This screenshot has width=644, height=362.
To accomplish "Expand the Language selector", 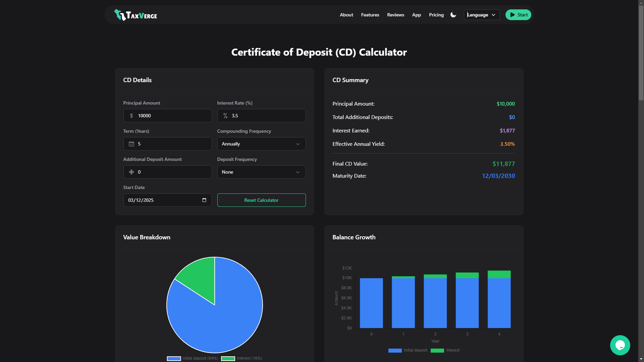I will point(481,15).
